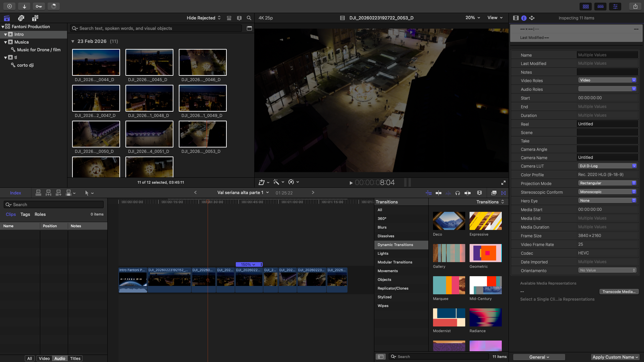Open Titles and Generators sidebar icon
The image size is (644, 362).
click(x=35, y=18)
